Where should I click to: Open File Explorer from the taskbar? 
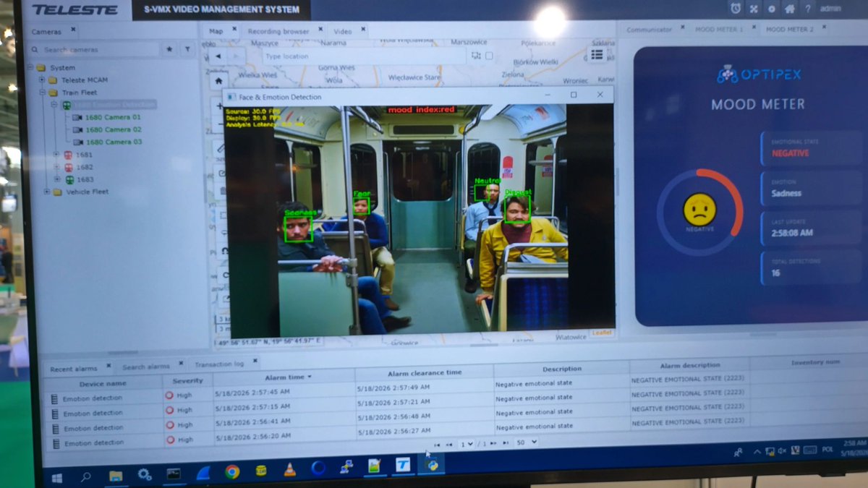pyautogui.click(x=116, y=476)
